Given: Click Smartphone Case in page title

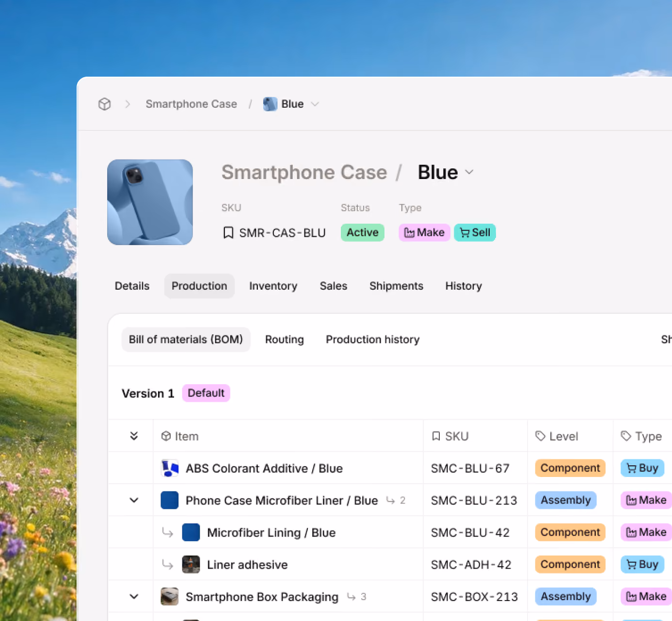Looking at the screenshot, I should pyautogui.click(x=304, y=172).
